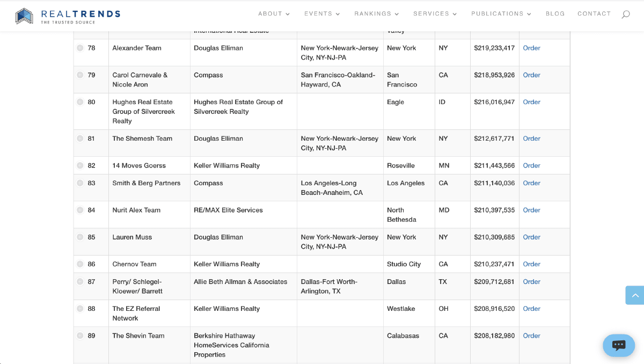Viewport: 644px width, 364px height.
Task: Click the $216,016,947 volume value
Action: click(x=494, y=102)
